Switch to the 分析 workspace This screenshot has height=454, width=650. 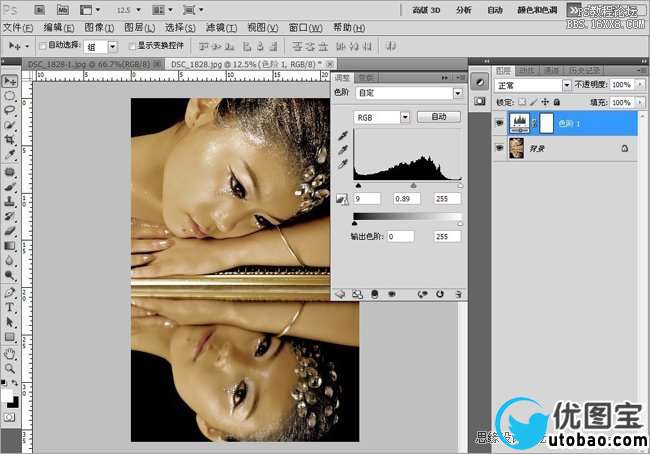[463, 10]
